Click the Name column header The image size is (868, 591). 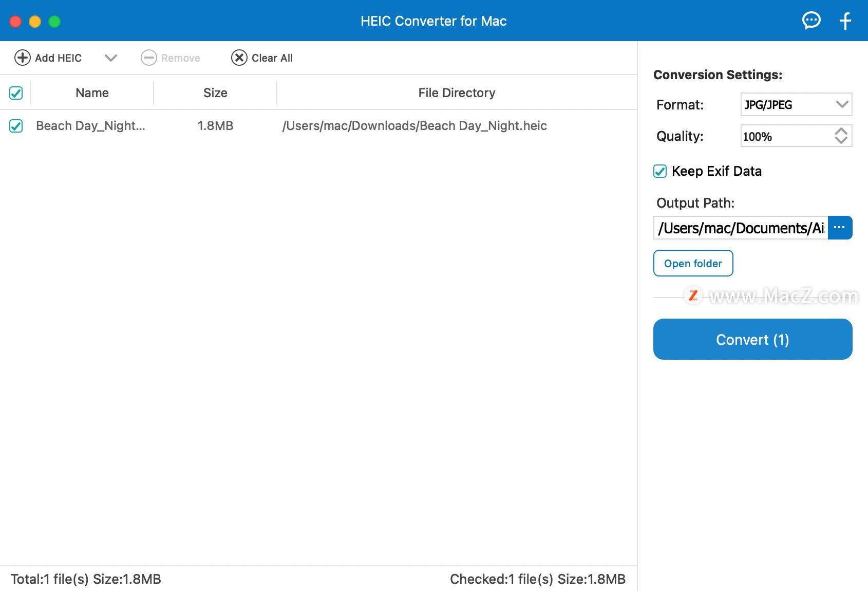(92, 93)
